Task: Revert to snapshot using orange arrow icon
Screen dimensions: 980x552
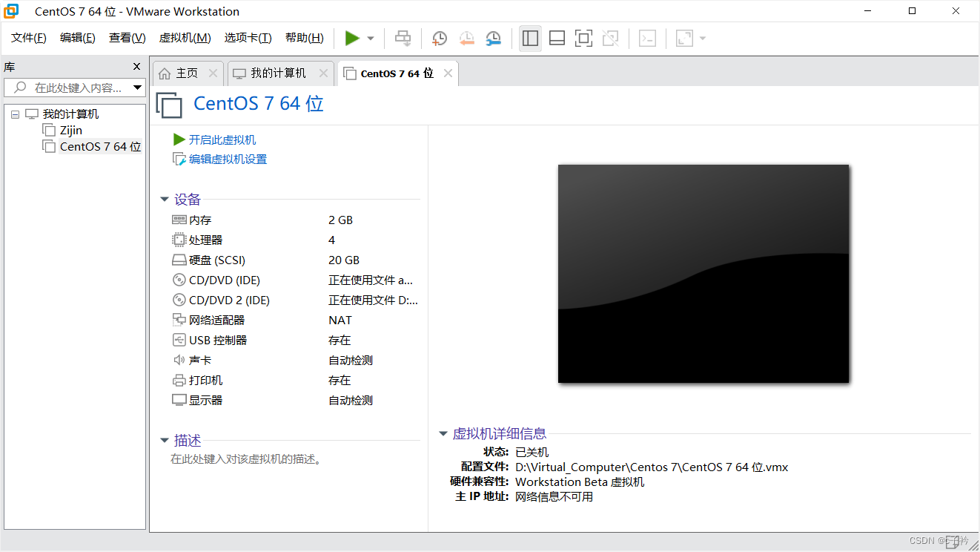Action: (466, 38)
